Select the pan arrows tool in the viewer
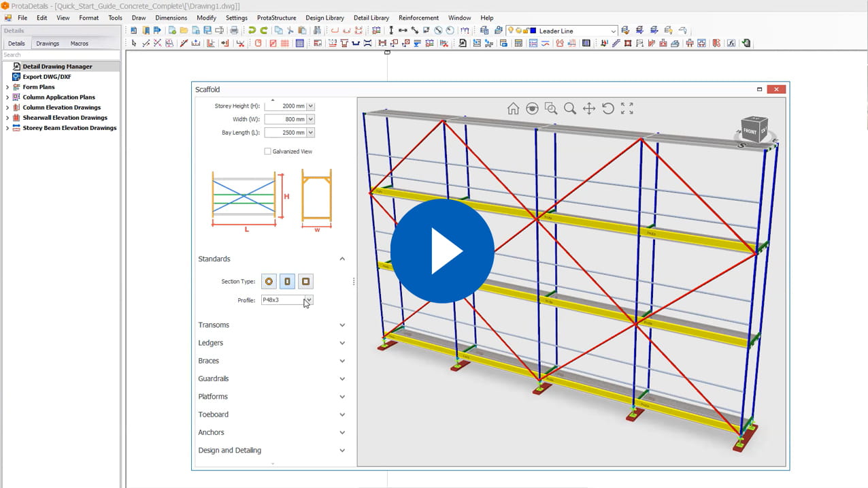The image size is (868, 488). [x=589, y=108]
